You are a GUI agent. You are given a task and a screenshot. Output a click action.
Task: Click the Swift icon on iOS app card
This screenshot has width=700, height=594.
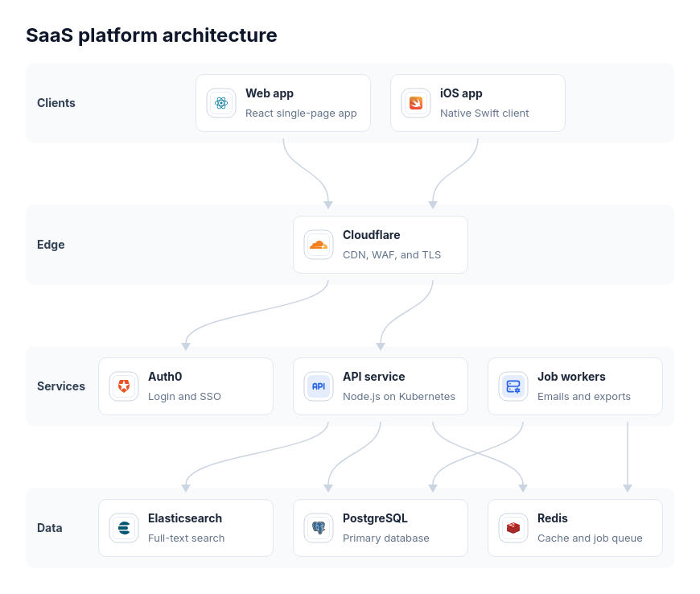tap(416, 103)
